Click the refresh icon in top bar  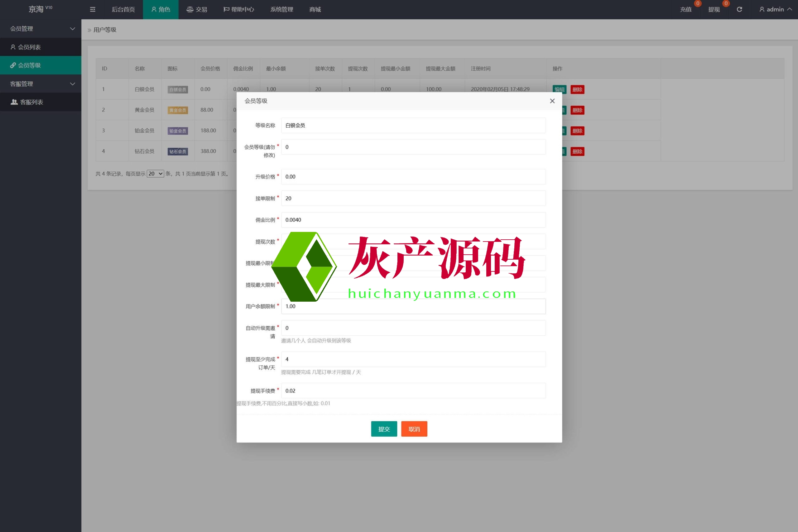(739, 9)
